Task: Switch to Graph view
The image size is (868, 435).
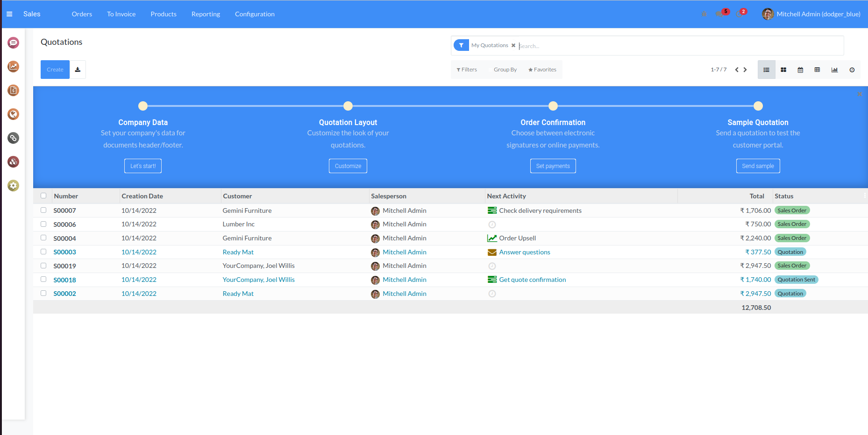Action: 834,70
